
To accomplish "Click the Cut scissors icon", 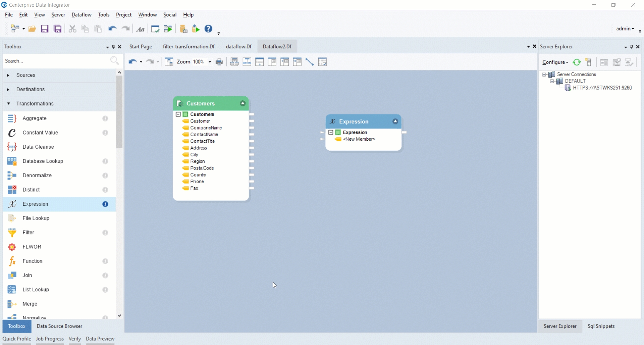I will coord(72,29).
